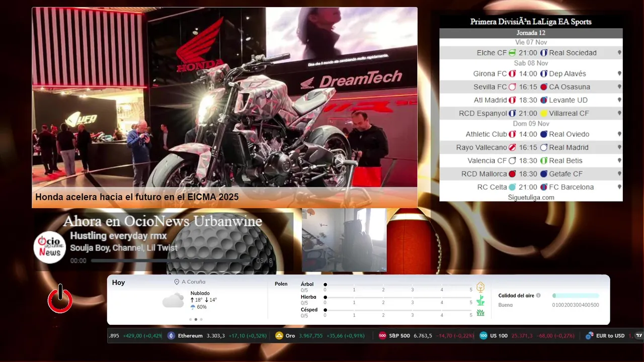Click the Dom 09 Nov date row
This screenshot has width=644, height=362.
tap(531, 124)
